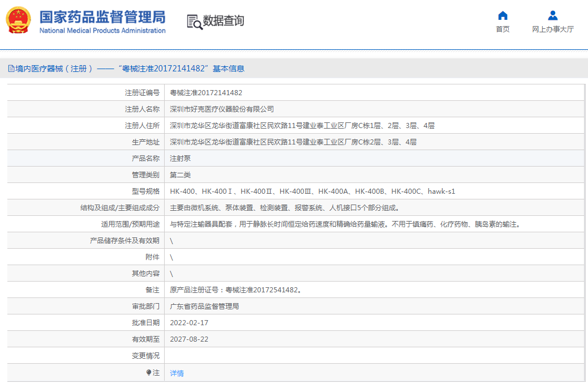
Task: Click the 国家药品监督管理局 title
Action: (102, 17)
